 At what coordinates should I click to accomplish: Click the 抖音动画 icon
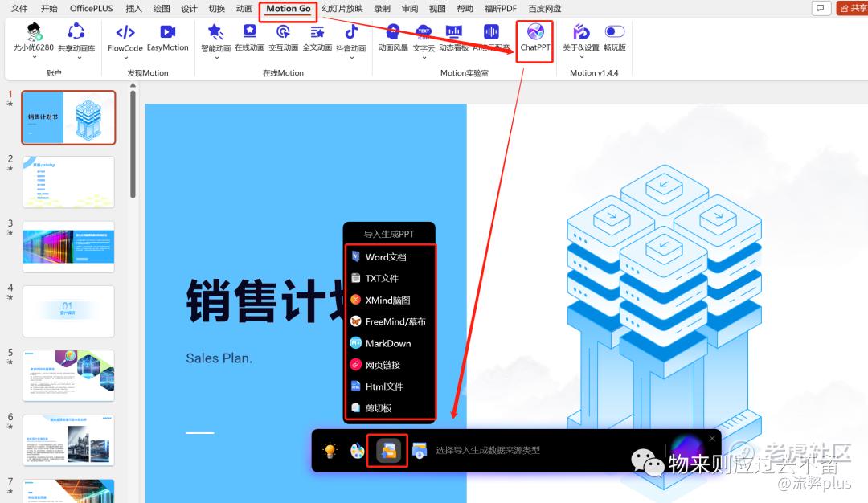(x=351, y=33)
